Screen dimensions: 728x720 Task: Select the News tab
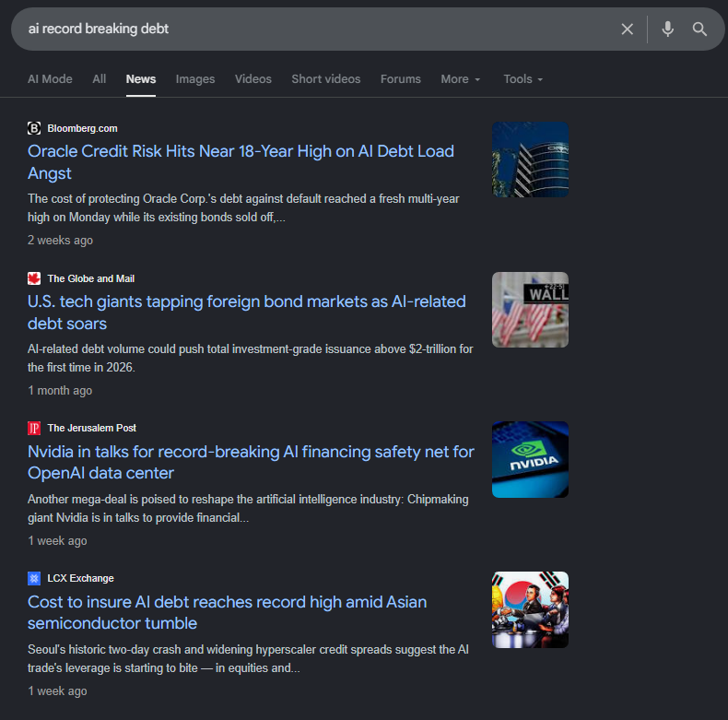(x=141, y=79)
